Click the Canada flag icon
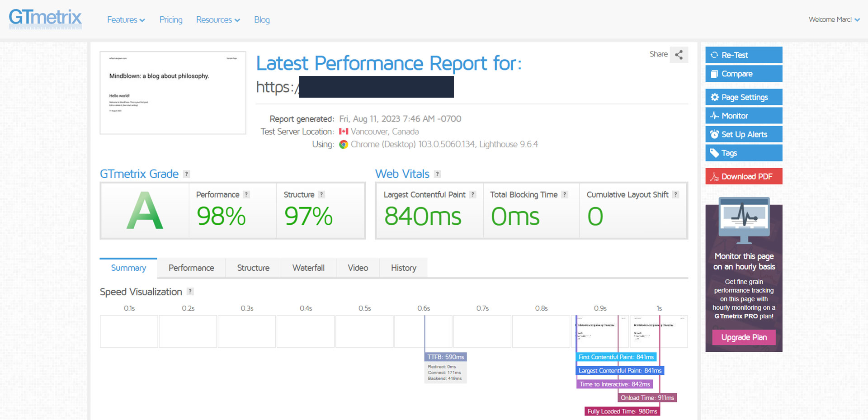Image resolution: width=868 pixels, height=420 pixels. click(x=344, y=132)
